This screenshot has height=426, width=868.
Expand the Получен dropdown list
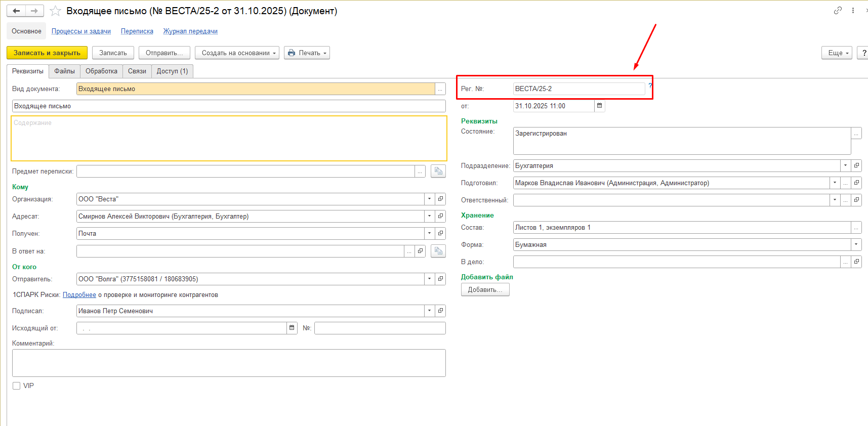click(430, 233)
